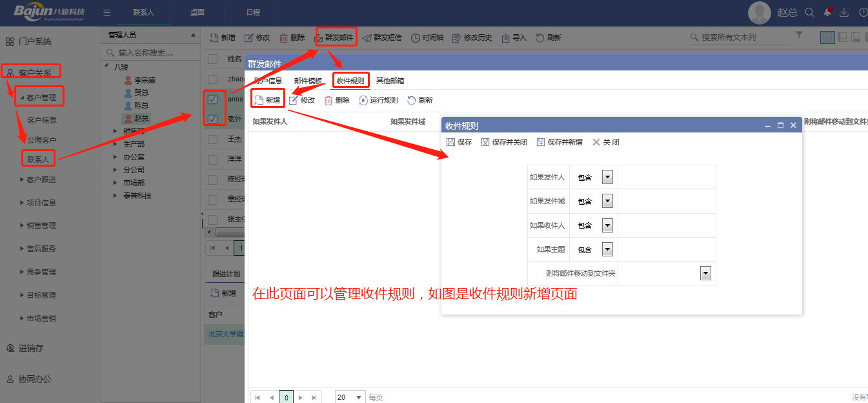Tick the select-all checkbox in 姓名 header

[212, 59]
